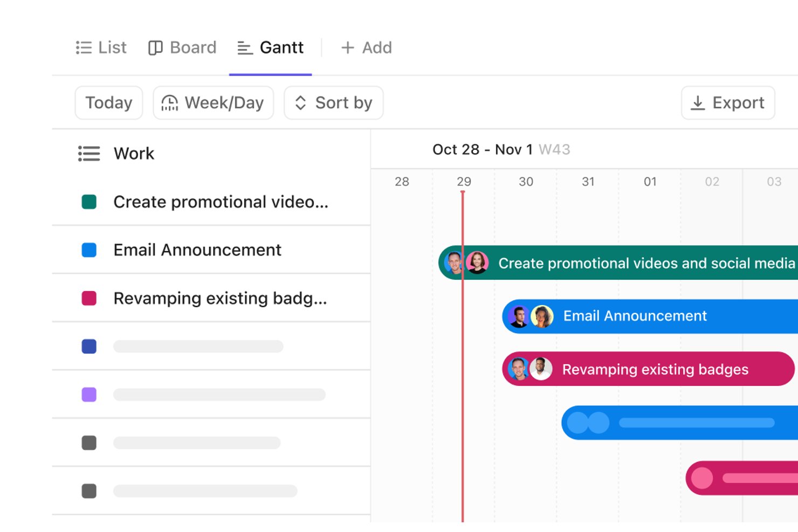
Task: Click the green swatch for Create promotional video
Action: pos(89,202)
